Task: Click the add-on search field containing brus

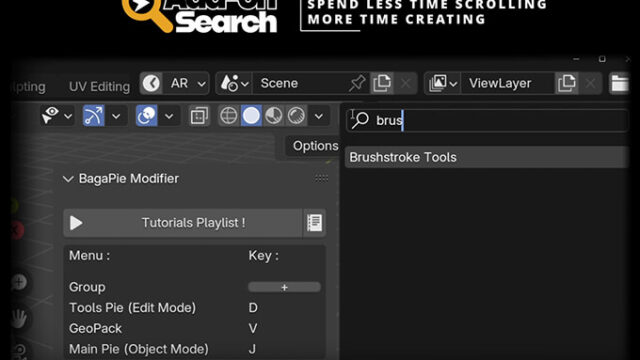Action: click(487, 120)
